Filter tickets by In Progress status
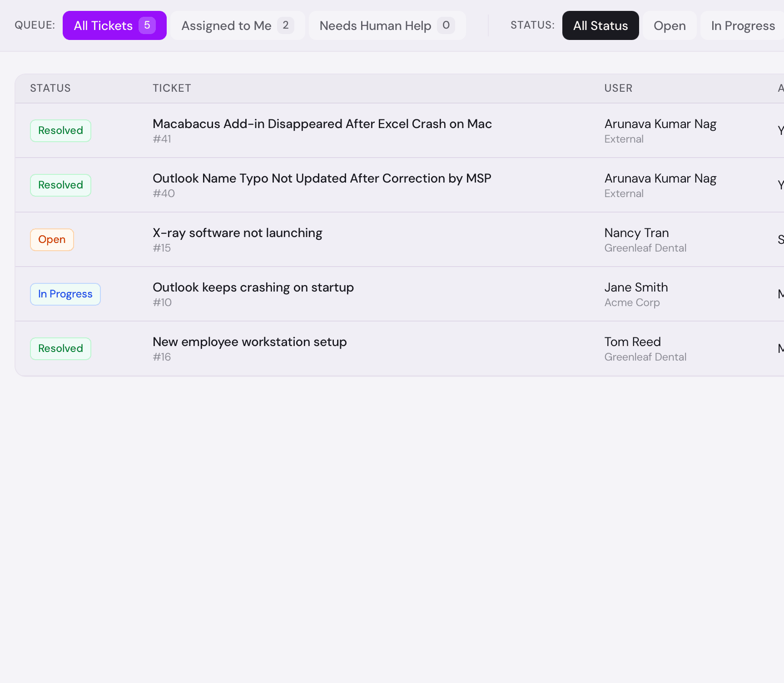 [x=742, y=25]
